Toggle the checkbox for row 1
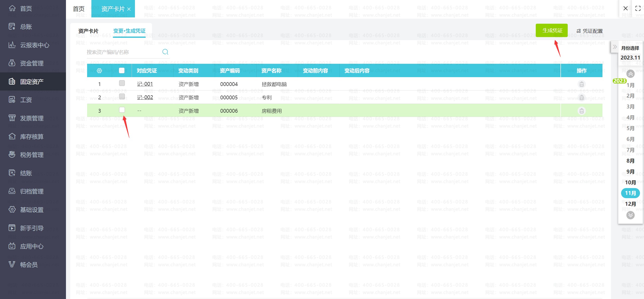 pyautogui.click(x=122, y=83)
